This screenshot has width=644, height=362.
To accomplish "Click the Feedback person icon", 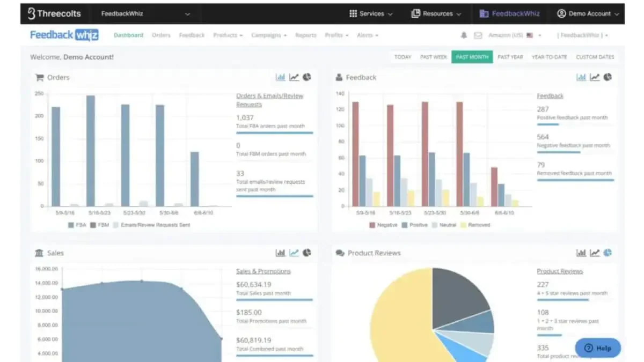I will [339, 77].
